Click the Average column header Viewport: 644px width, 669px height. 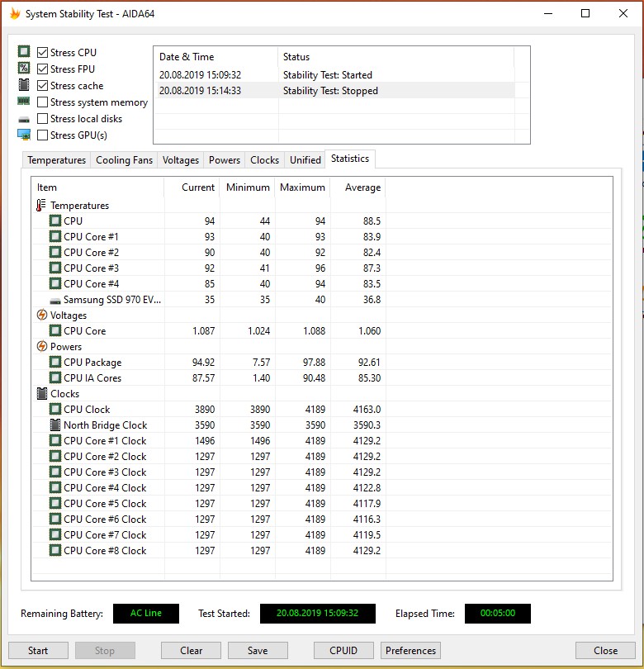pyautogui.click(x=358, y=187)
